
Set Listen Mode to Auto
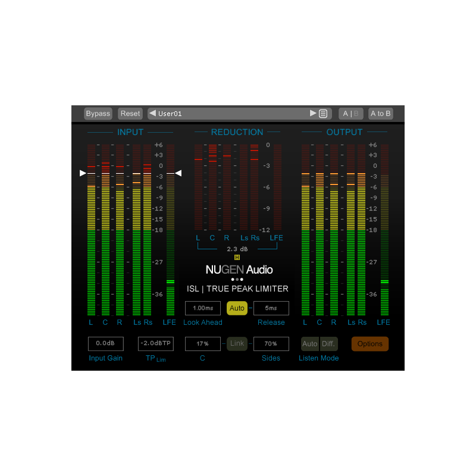click(310, 344)
